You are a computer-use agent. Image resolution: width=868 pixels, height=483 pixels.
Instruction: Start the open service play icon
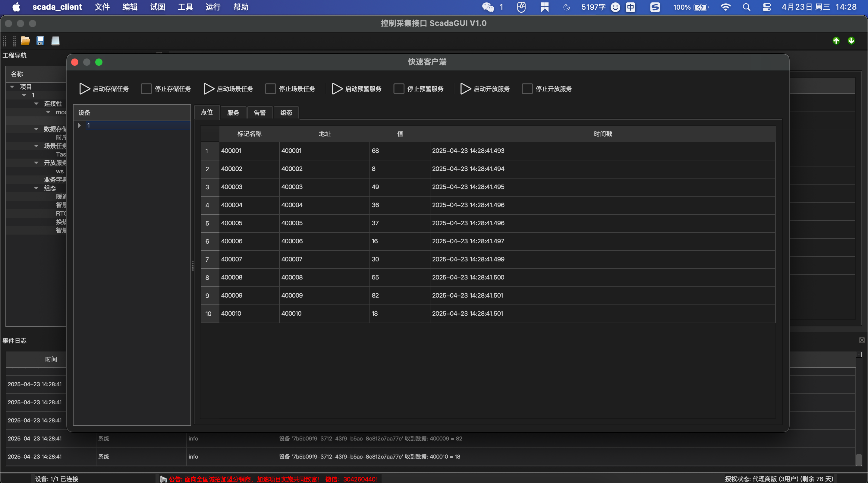[465, 89]
